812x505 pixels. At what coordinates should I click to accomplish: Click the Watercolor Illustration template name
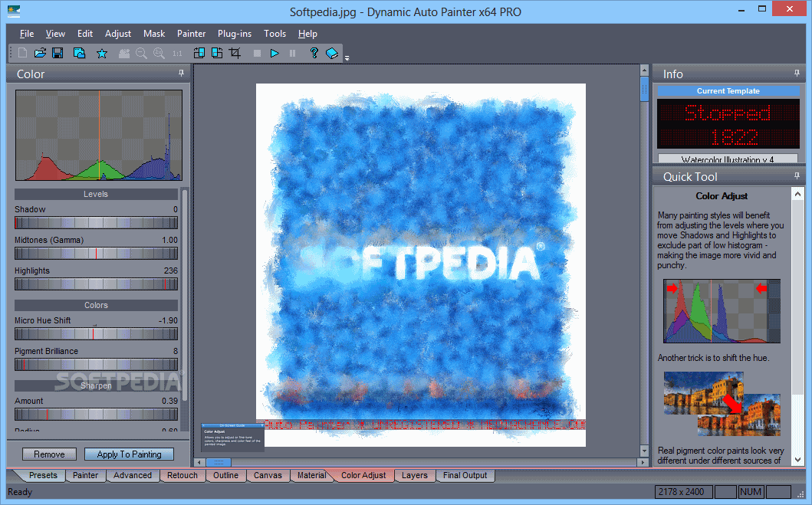tap(728, 159)
